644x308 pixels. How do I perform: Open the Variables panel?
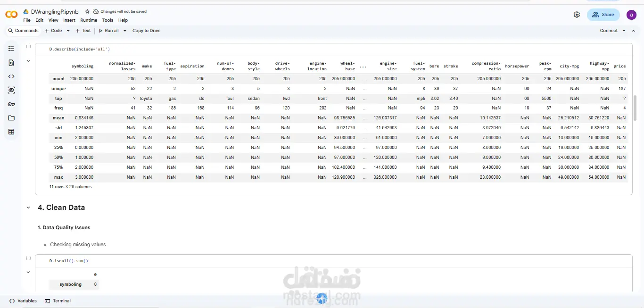23,301
